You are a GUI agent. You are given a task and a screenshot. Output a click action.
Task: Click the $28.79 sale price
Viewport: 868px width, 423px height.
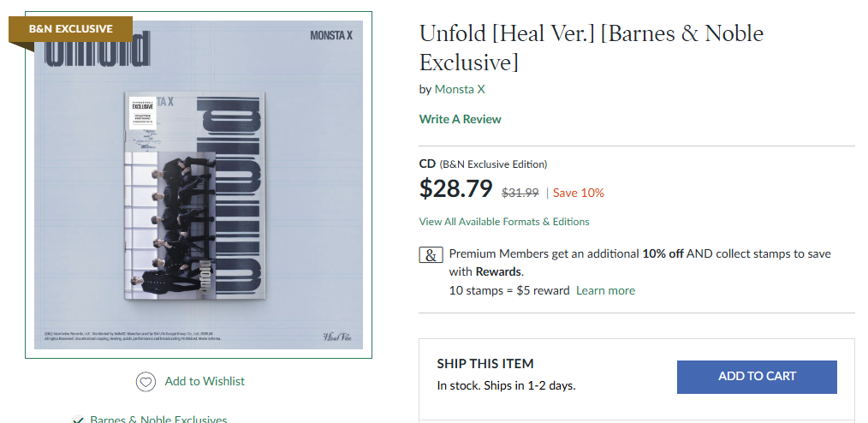coord(455,189)
